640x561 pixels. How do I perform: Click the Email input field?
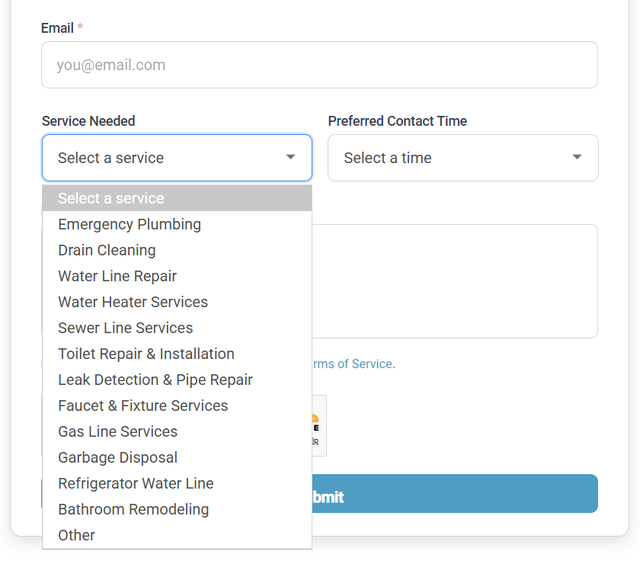[319, 65]
